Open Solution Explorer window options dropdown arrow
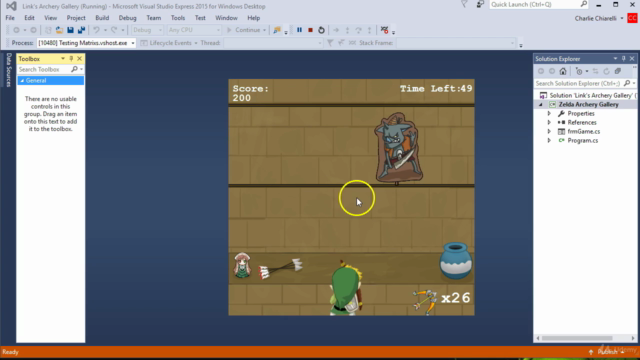 [x=615, y=59]
